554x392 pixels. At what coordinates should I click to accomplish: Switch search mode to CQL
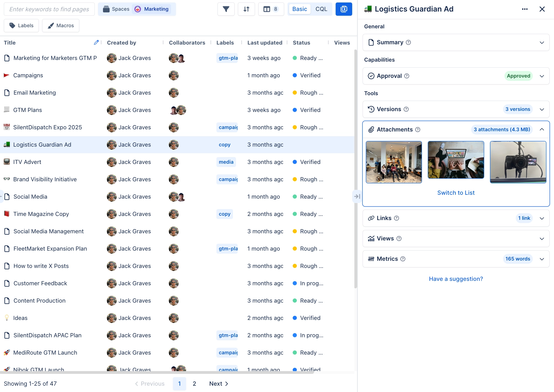(x=321, y=9)
